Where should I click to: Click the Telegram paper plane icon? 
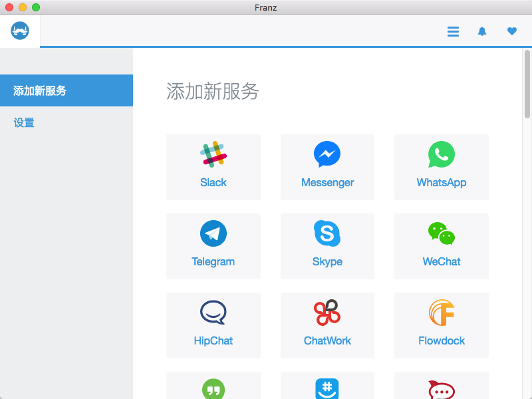coord(213,233)
